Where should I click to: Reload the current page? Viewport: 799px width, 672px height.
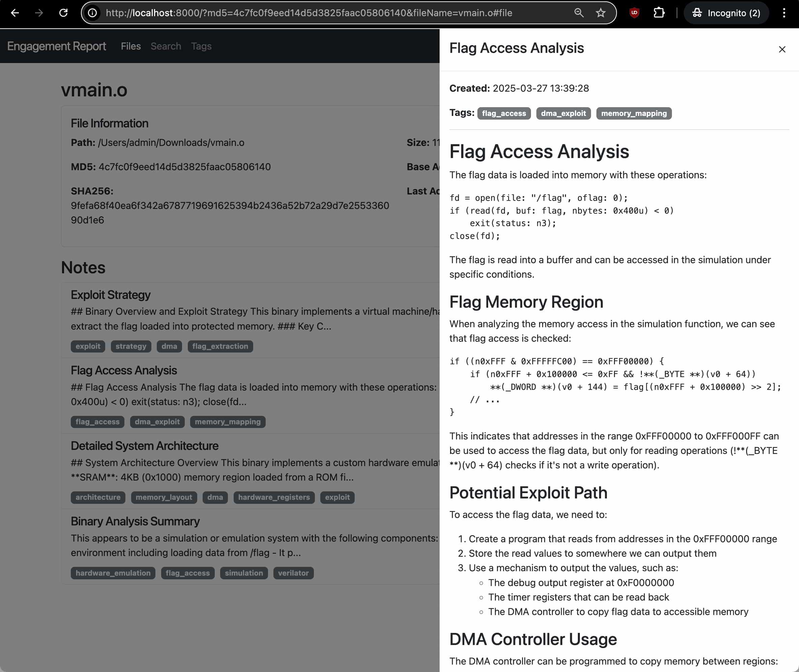[63, 13]
